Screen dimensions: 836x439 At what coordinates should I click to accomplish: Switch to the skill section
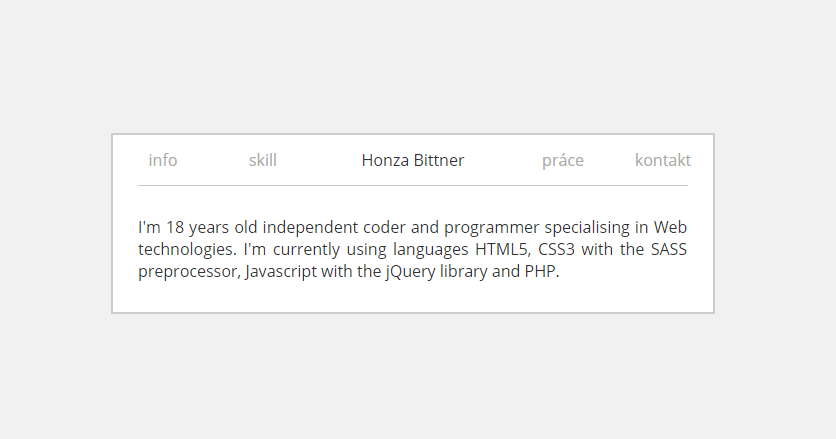click(263, 160)
